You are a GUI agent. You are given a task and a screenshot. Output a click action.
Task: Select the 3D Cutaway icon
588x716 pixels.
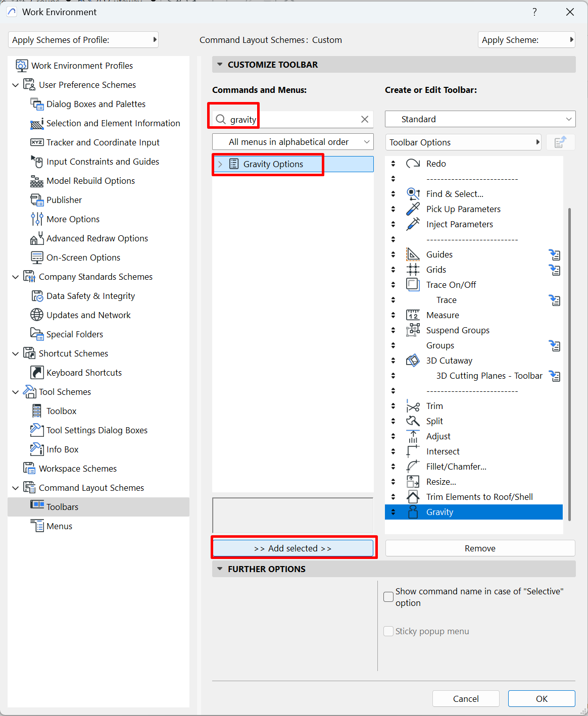[413, 361]
